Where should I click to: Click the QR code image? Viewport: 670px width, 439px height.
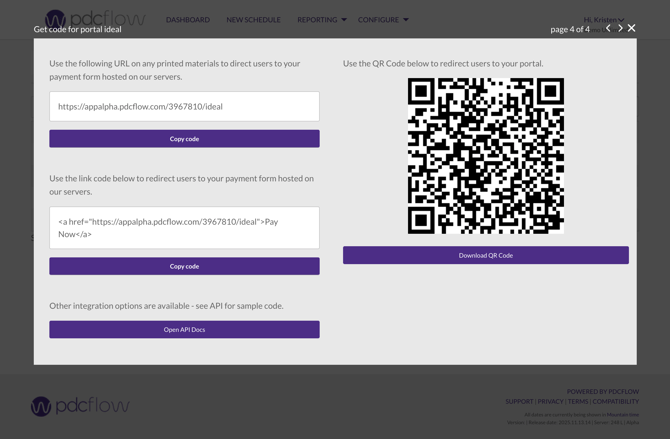(486, 156)
